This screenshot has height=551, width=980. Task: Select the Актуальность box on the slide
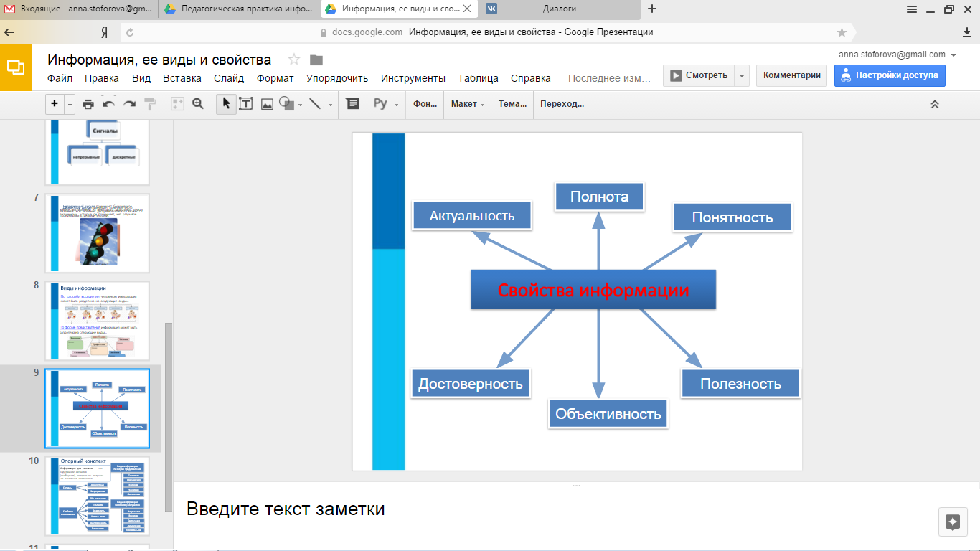[472, 215]
